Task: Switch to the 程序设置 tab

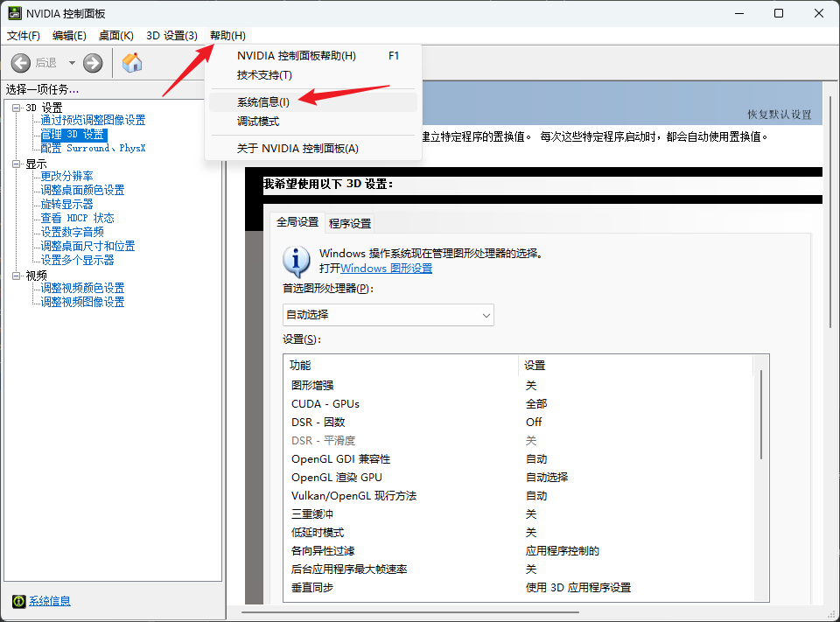Action: point(350,223)
